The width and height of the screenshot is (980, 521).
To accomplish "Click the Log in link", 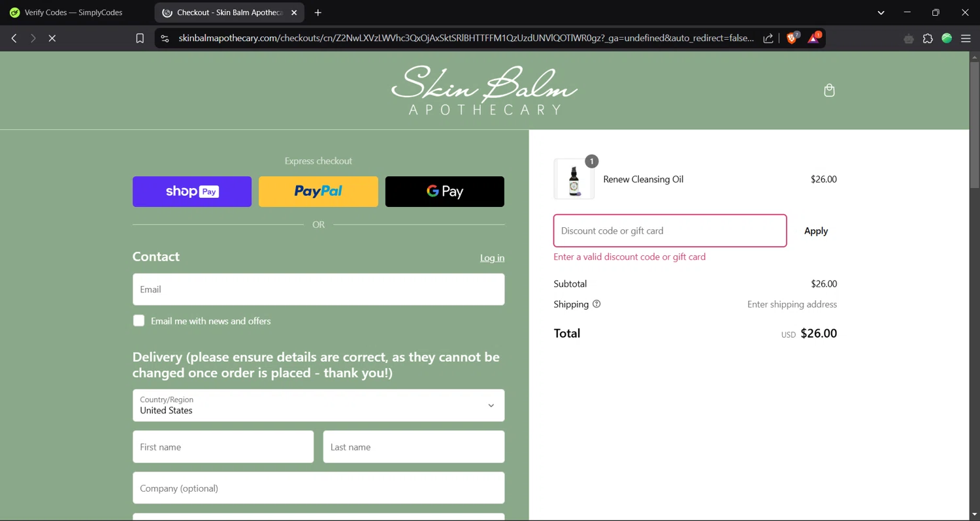I will (492, 258).
